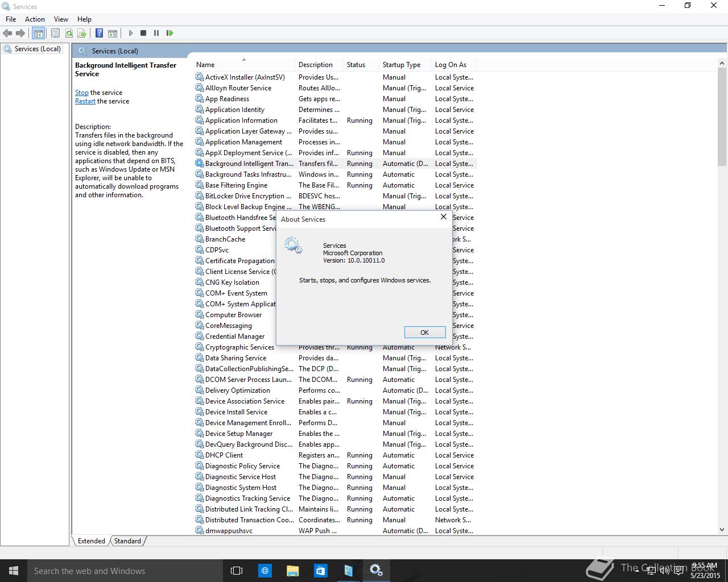This screenshot has width=728, height=582.
Task: Click the Restart the service link
Action: tap(85, 101)
